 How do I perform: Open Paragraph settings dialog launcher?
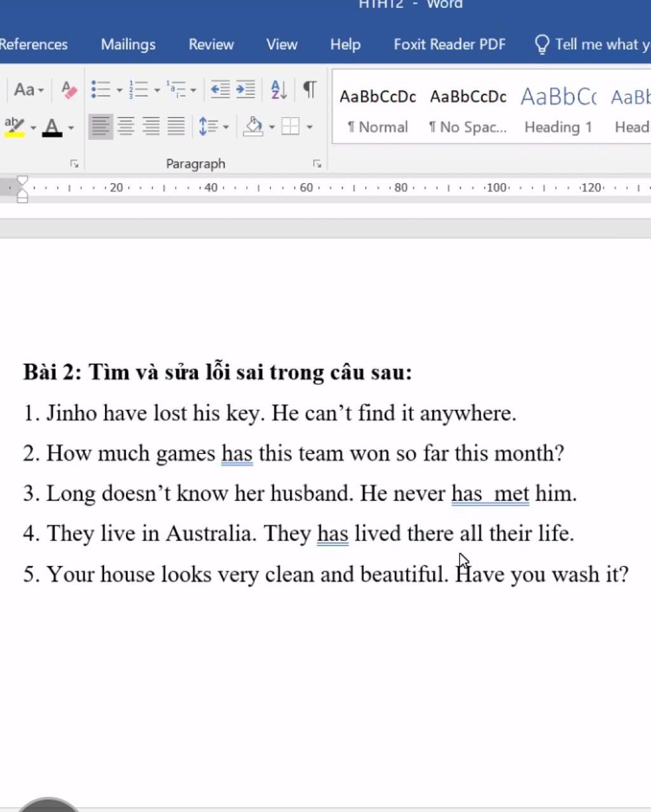[317, 164]
